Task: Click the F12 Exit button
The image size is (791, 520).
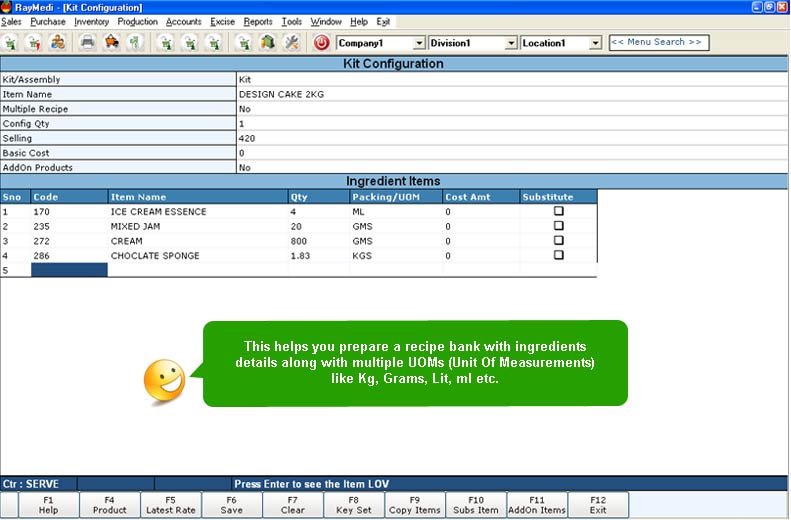Action: point(598,505)
